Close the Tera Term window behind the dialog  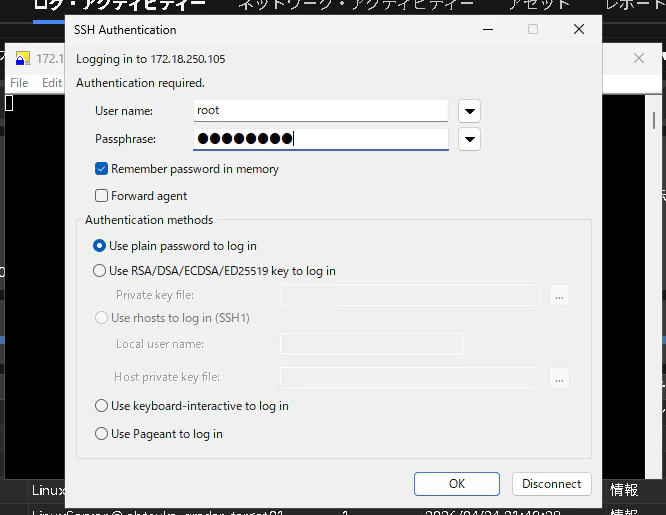click(x=639, y=58)
